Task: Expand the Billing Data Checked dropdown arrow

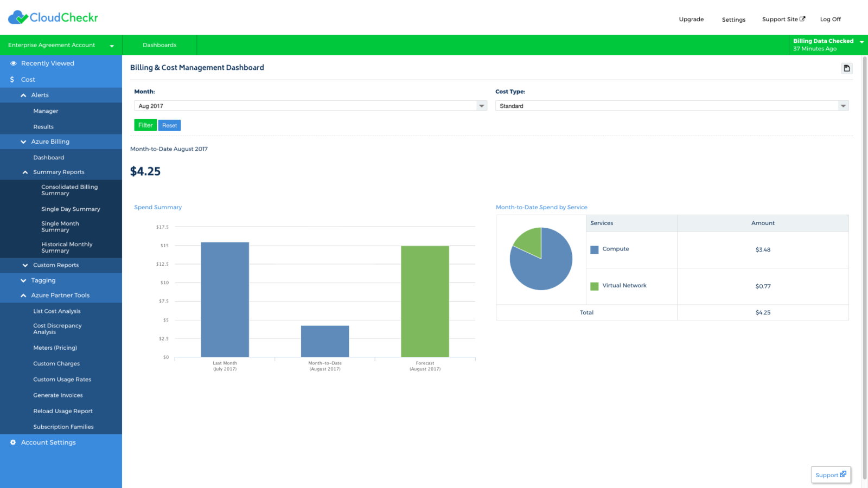Action: click(861, 42)
